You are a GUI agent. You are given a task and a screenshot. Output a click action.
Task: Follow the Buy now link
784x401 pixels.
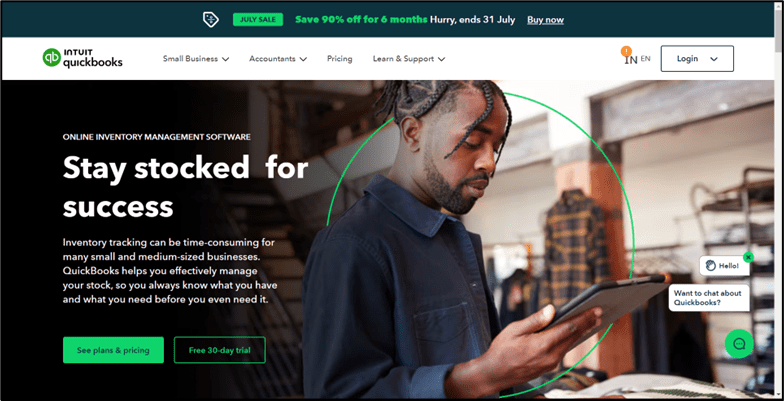(x=545, y=20)
